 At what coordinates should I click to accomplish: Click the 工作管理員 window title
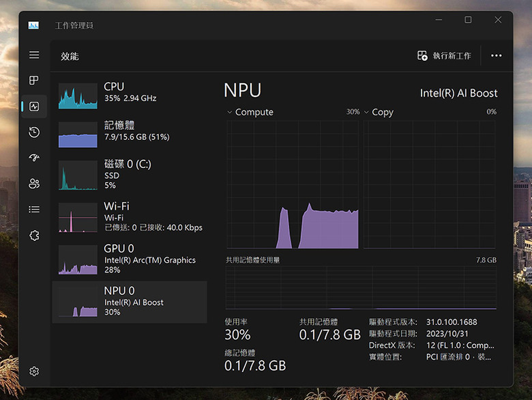74,25
